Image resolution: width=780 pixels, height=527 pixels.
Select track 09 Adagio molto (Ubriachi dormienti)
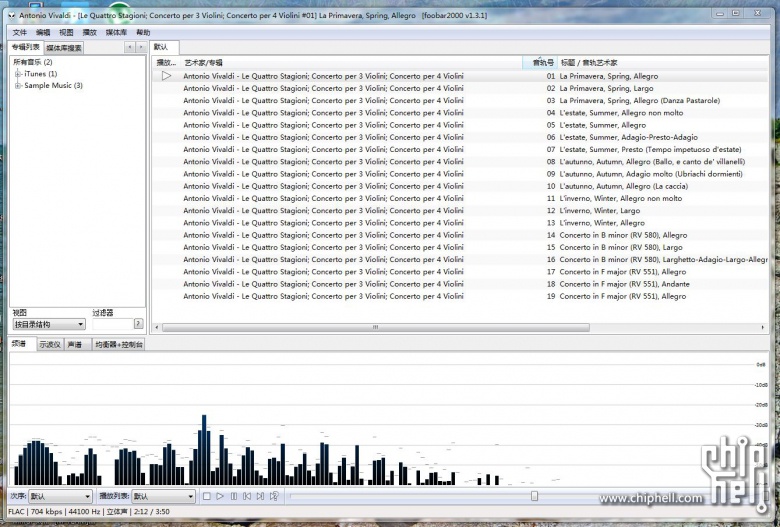pos(461,174)
